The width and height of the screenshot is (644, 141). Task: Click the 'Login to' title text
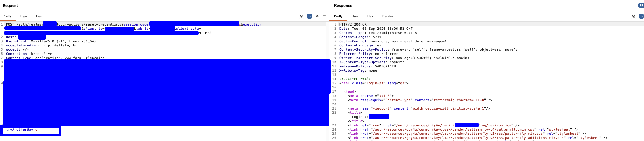[x=360, y=117]
